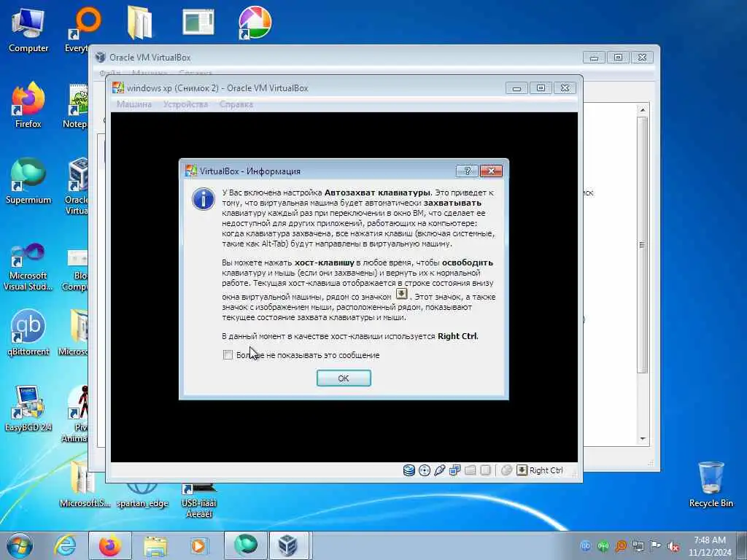This screenshot has width=747, height=560.
Task: Click the USB devices icon in VM status bar
Action: [439, 470]
